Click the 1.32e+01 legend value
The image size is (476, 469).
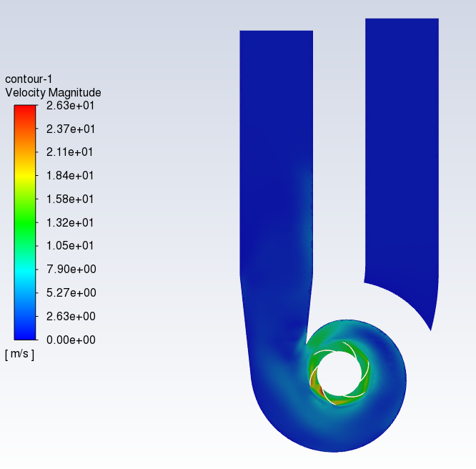tap(70, 222)
